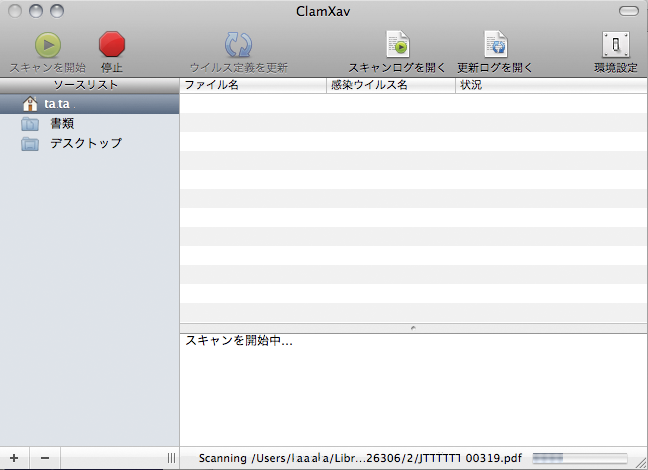Viewport: 648px width, 470px height.
Task: Open 環境設定 preferences switch icon
Action: tap(616, 45)
